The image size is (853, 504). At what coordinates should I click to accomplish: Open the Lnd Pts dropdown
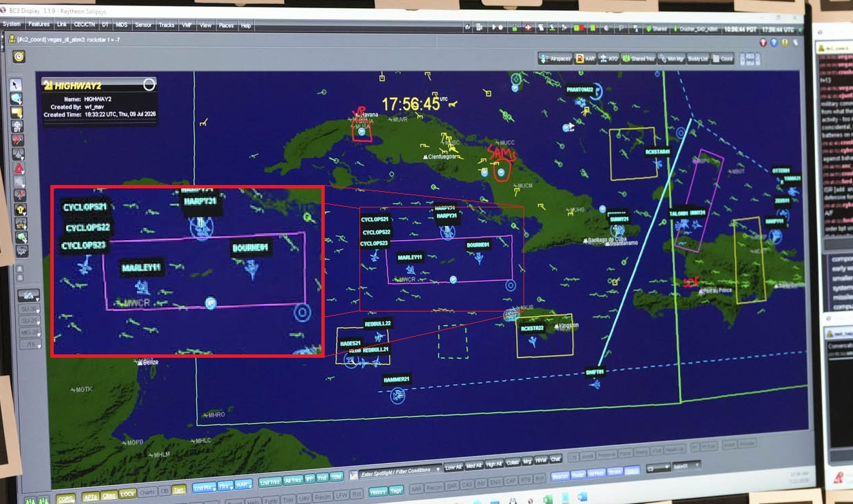[x=204, y=487]
